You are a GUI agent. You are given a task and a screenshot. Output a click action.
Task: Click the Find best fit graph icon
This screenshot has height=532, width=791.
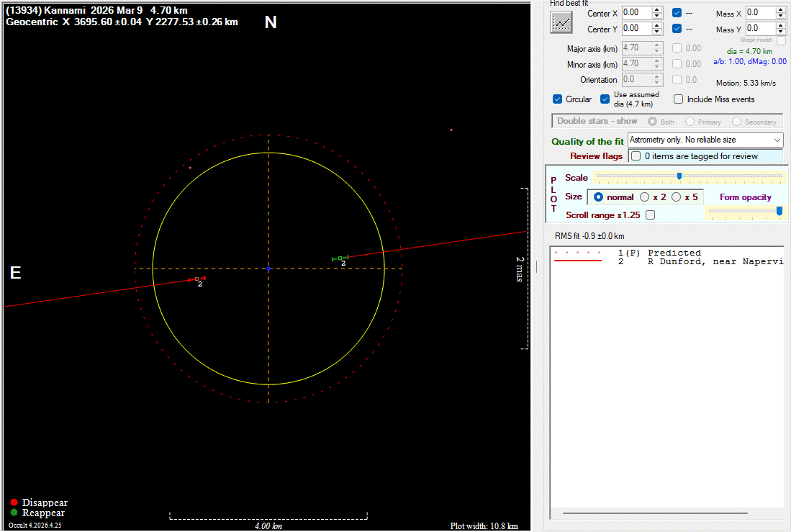pos(561,22)
